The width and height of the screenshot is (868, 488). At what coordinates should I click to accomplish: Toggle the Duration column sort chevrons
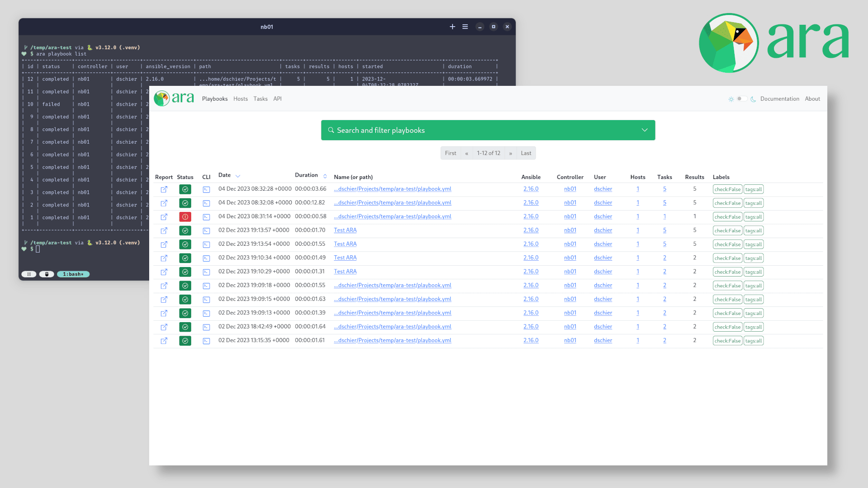[325, 175]
